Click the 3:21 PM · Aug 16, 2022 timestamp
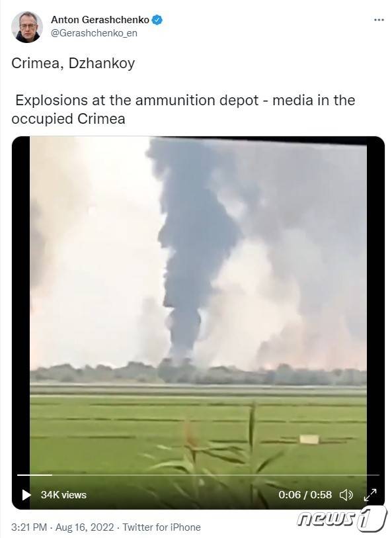 (63, 527)
